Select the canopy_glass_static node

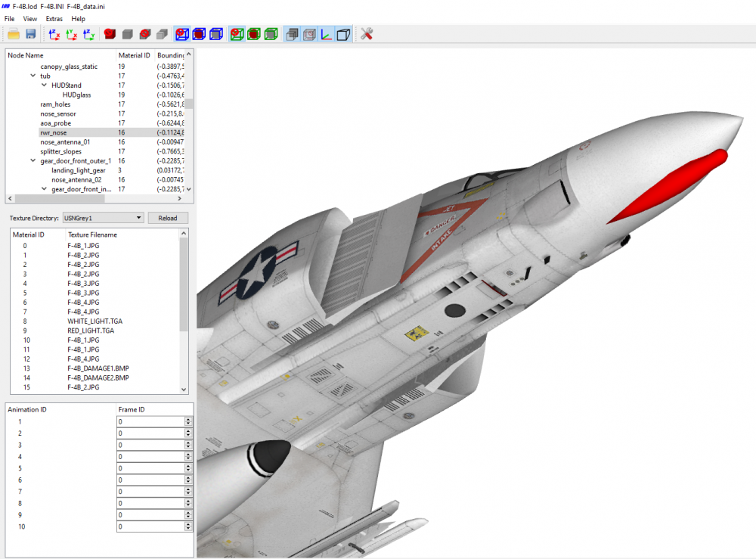point(69,67)
